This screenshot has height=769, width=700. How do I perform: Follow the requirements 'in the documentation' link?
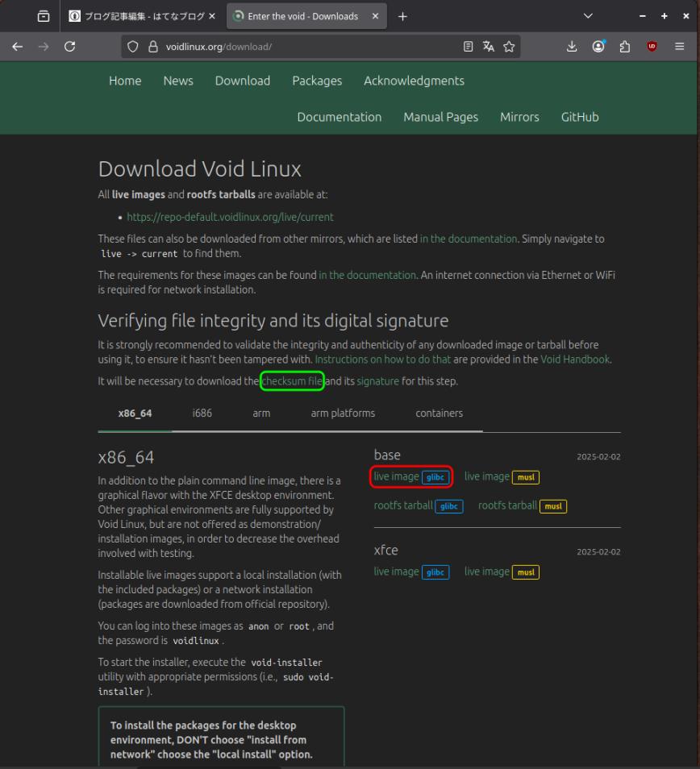[368, 275]
